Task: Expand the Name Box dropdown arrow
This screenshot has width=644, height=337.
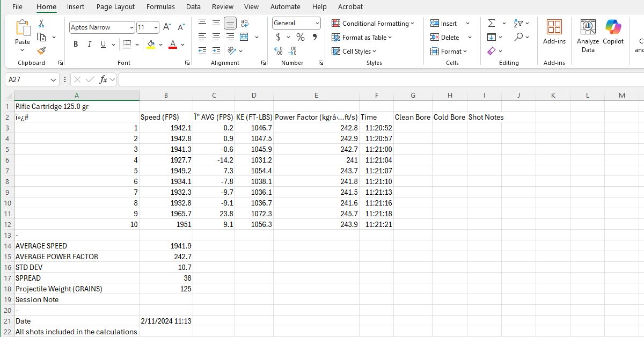Action: (53, 79)
